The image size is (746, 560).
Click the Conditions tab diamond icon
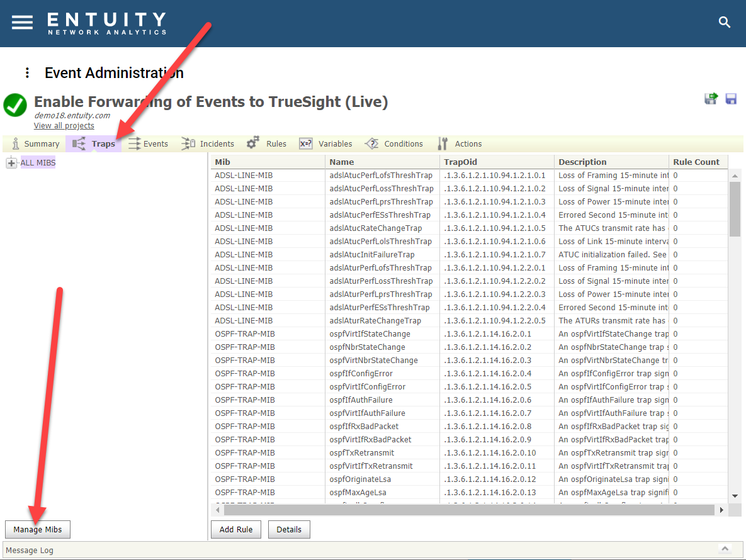(371, 143)
